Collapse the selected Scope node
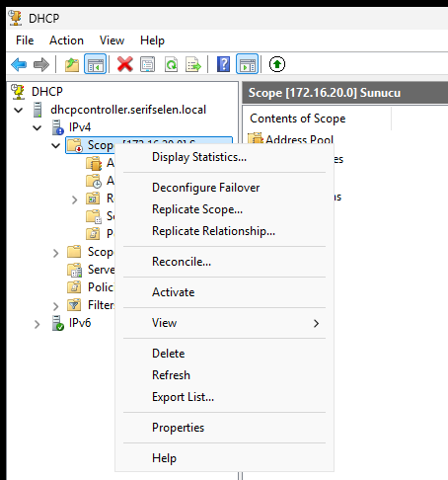This screenshot has width=448, height=480. tap(56, 145)
